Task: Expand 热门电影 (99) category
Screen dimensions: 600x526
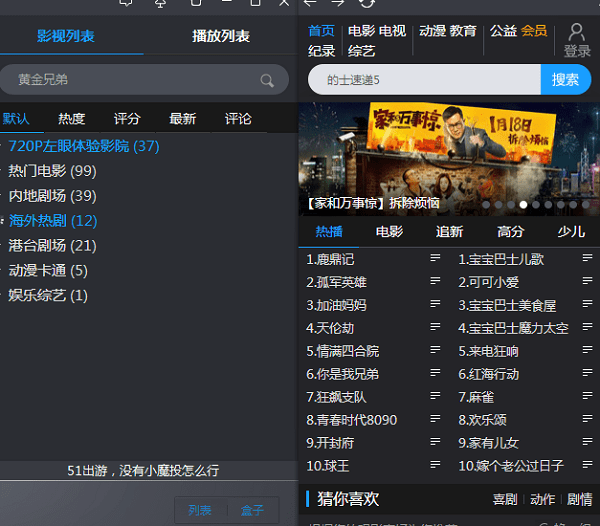Action: [x=52, y=171]
